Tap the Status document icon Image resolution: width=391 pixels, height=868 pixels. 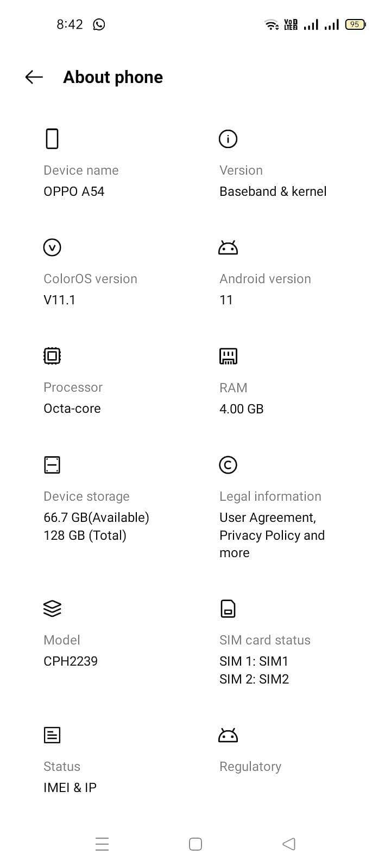click(52, 735)
